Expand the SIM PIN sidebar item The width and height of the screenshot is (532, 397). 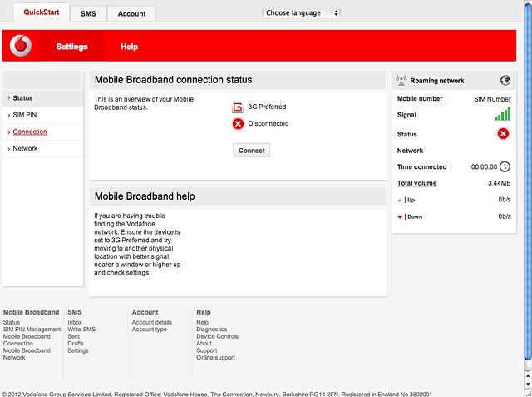42,115
